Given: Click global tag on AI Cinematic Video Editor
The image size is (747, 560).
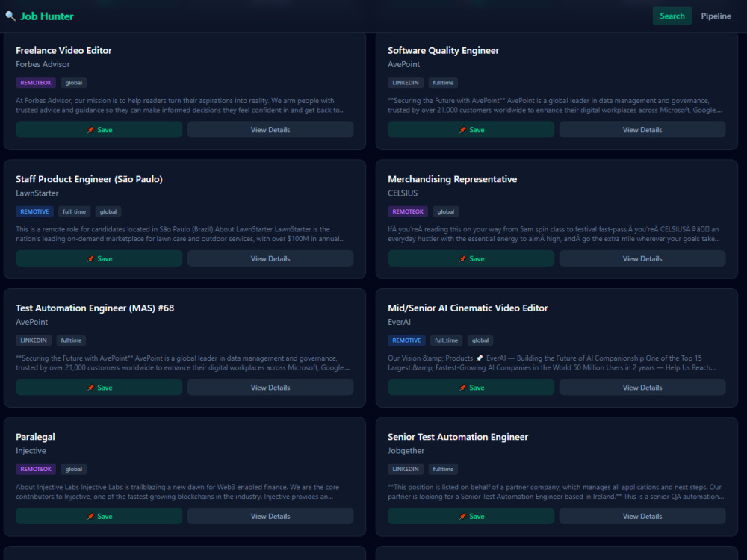Looking at the screenshot, I should click(x=480, y=340).
